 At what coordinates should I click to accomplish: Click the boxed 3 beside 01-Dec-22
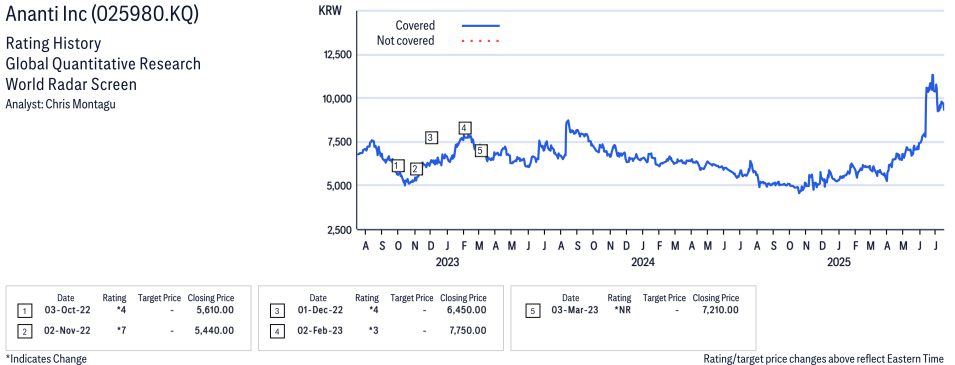coord(277,311)
